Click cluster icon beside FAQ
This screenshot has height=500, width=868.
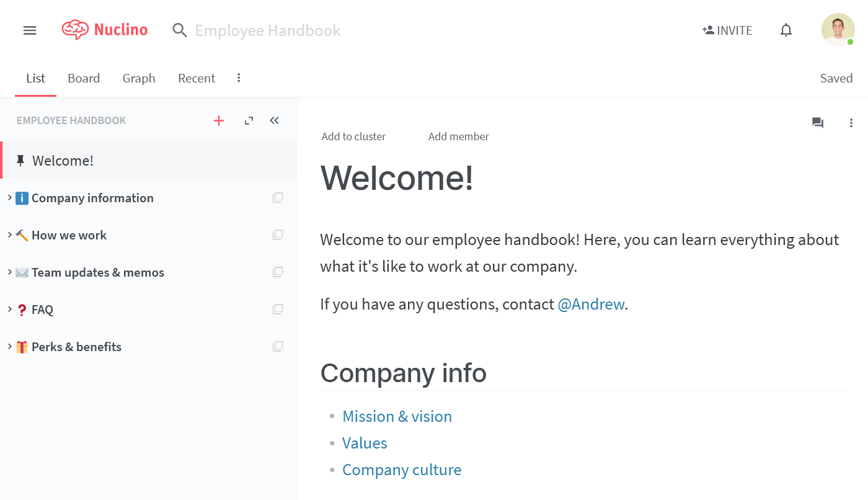[278, 309]
